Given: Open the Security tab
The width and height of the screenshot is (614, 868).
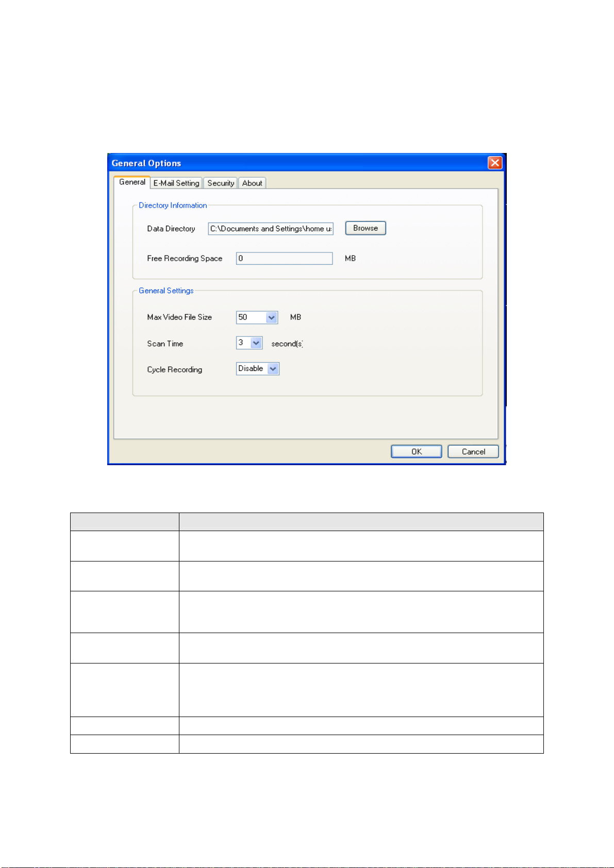Looking at the screenshot, I should tap(221, 183).
